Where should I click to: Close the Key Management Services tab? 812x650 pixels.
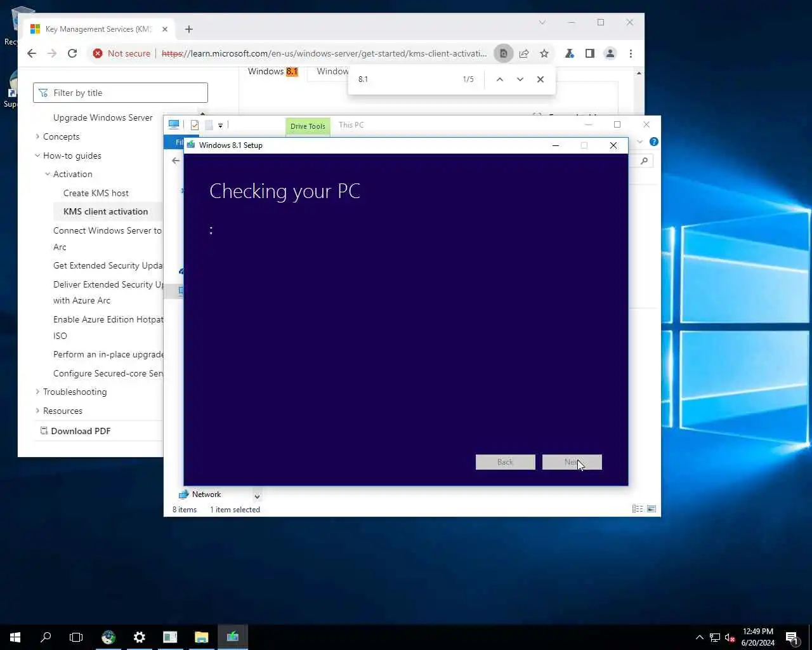[165, 29]
